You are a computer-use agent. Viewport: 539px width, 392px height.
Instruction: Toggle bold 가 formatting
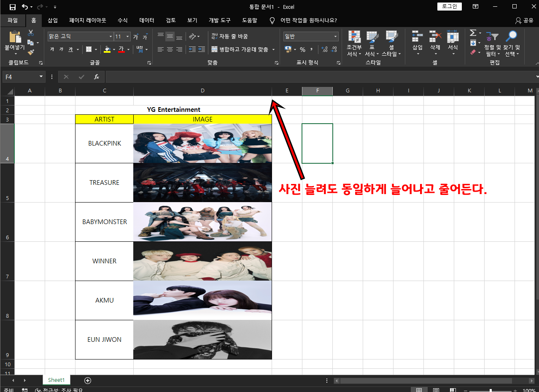pyautogui.click(x=52, y=49)
